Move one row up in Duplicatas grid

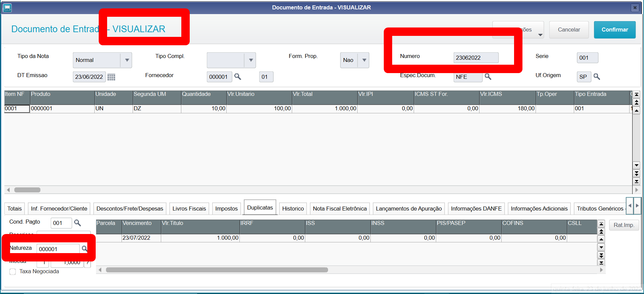[601, 239]
